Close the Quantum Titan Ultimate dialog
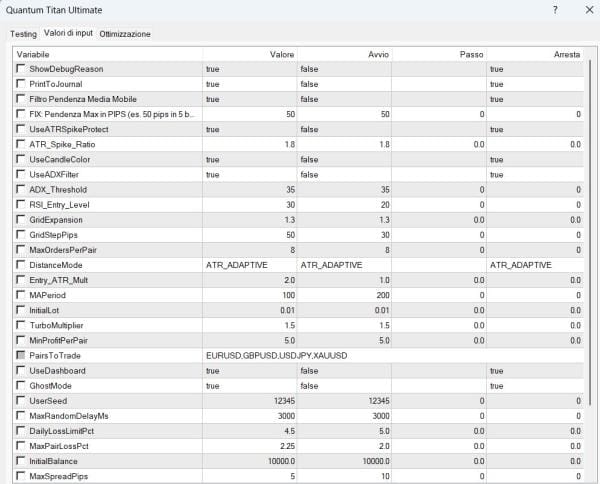 pos(589,10)
